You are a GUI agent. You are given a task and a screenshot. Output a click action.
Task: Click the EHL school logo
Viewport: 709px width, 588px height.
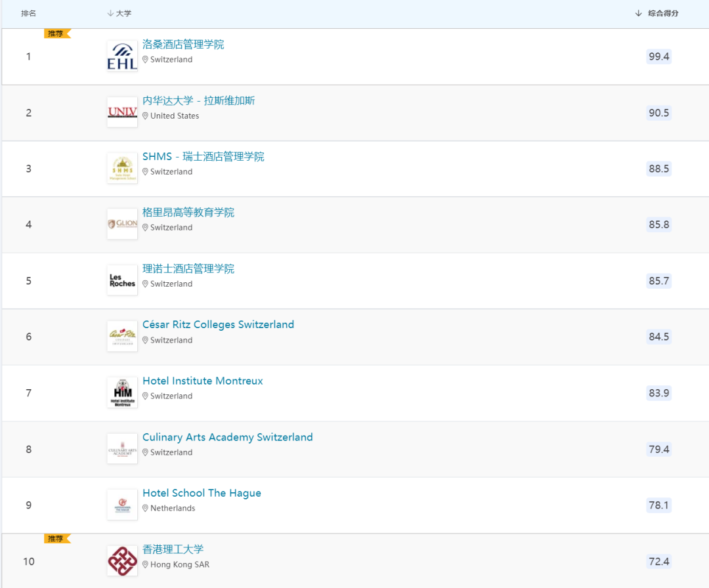[x=122, y=56]
